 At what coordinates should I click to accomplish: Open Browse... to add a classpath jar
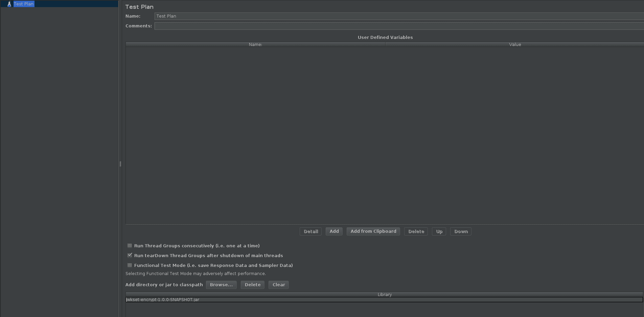(x=221, y=285)
